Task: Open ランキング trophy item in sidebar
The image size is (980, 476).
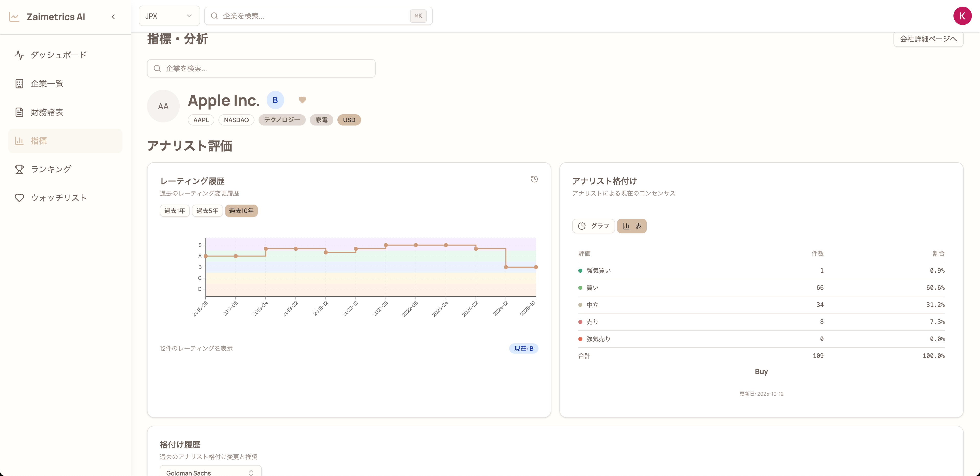Action: (x=51, y=169)
